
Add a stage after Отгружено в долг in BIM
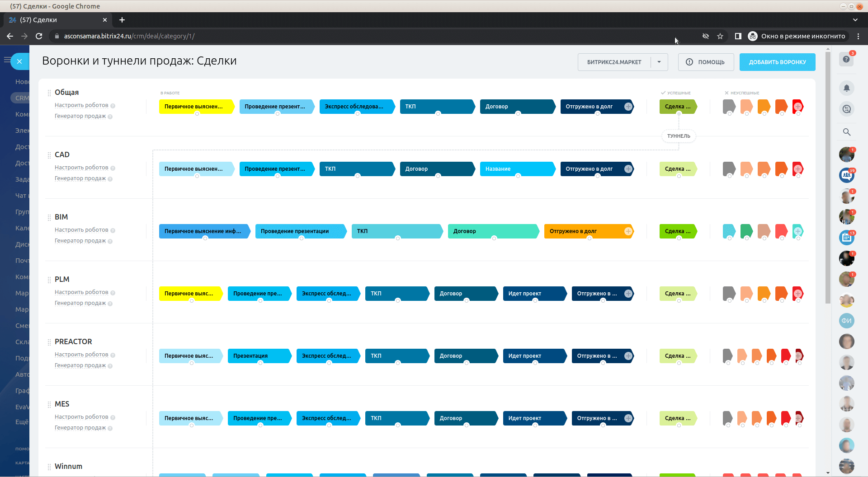[628, 231]
